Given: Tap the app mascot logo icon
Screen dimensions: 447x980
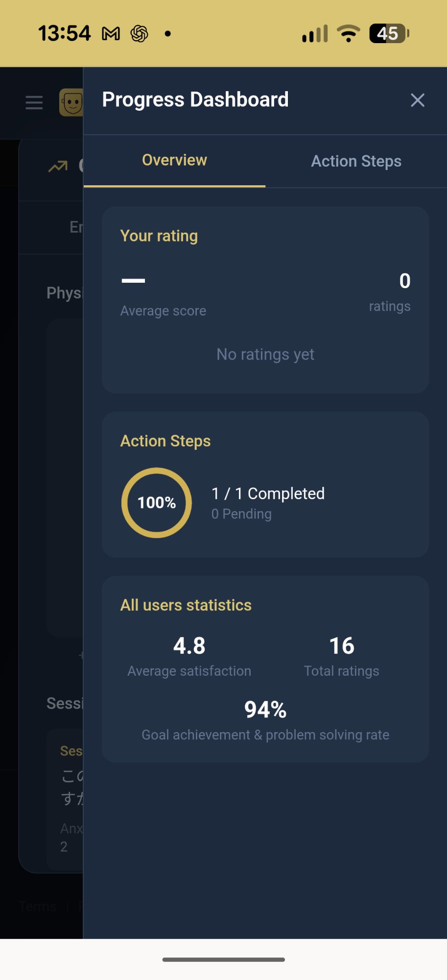Looking at the screenshot, I should coord(71,102).
